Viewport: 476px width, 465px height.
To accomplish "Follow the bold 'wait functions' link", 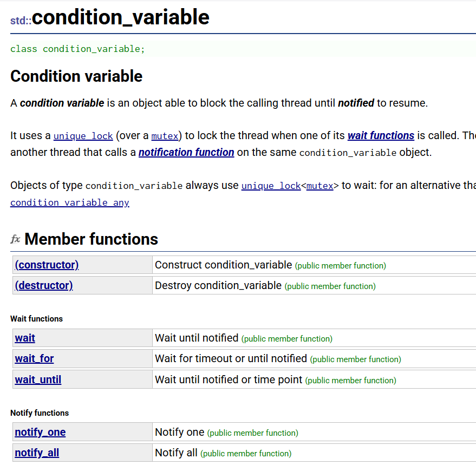I will [381, 135].
